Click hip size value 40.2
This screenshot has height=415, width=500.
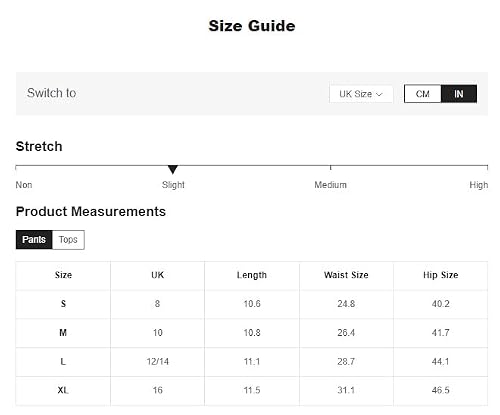point(441,304)
